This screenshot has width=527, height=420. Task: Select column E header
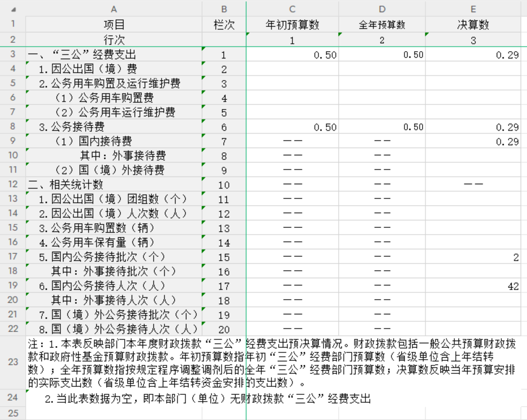[473, 9]
